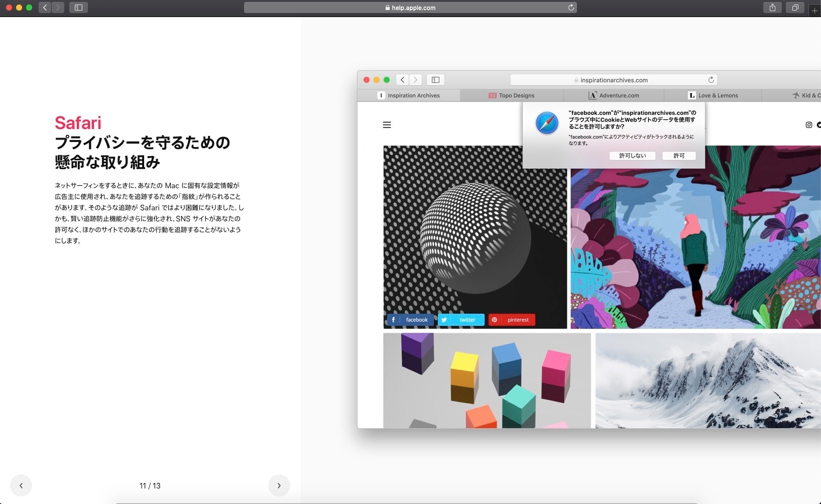Screen dimensions: 821x504
Task: Advance to the next slide
Action: click(x=279, y=485)
